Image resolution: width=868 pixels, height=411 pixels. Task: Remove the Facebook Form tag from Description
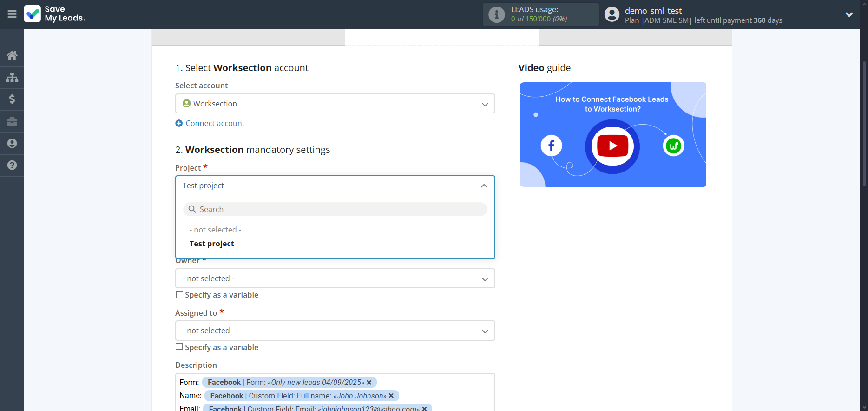click(x=369, y=383)
